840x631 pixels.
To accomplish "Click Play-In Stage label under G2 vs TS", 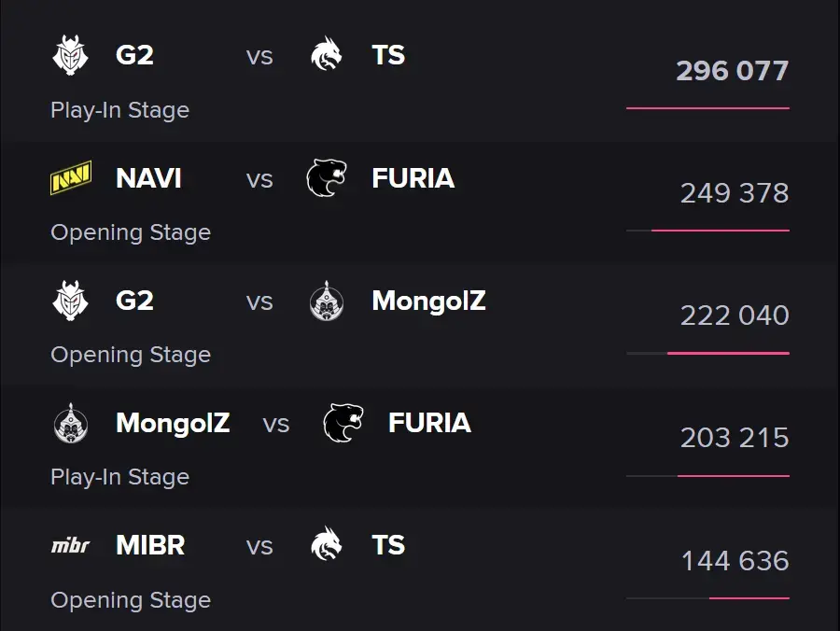I will (x=120, y=110).
